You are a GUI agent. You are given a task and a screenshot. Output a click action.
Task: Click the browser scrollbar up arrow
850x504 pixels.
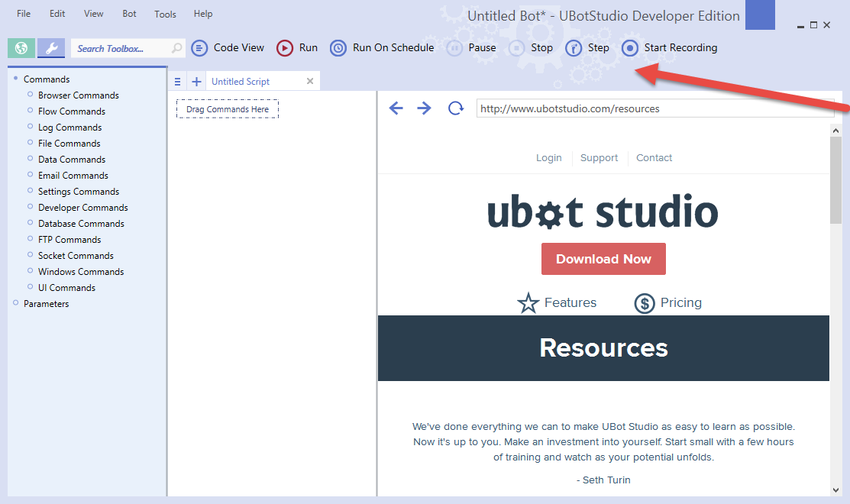point(835,130)
